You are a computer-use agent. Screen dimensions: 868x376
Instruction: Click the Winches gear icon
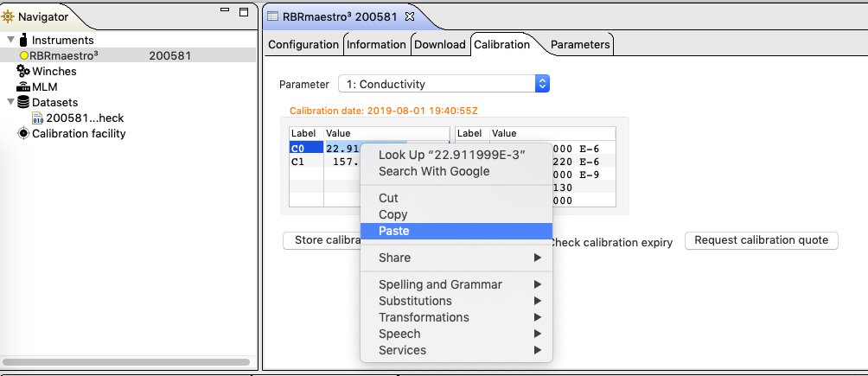point(23,72)
